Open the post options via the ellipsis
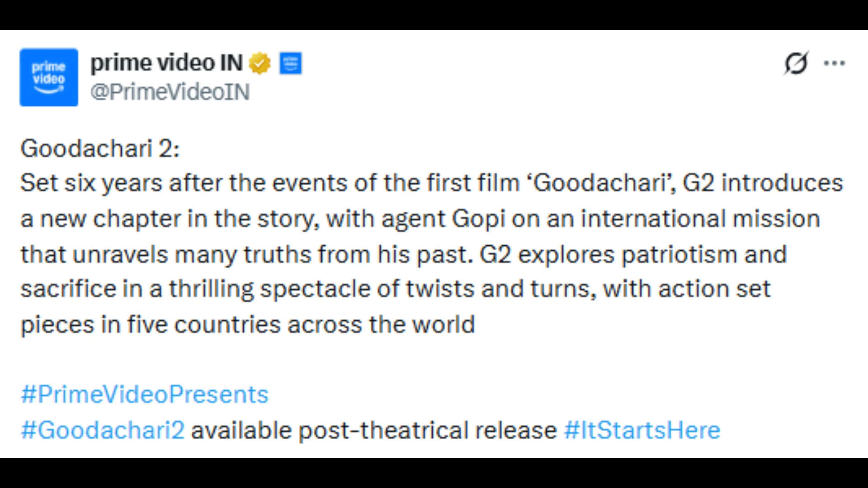Screen dimensions: 868x488 (x=834, y=63)
